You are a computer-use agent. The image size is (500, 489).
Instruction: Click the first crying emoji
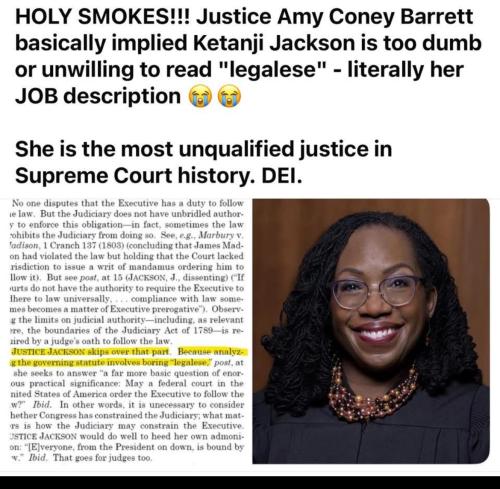(200, 96)
